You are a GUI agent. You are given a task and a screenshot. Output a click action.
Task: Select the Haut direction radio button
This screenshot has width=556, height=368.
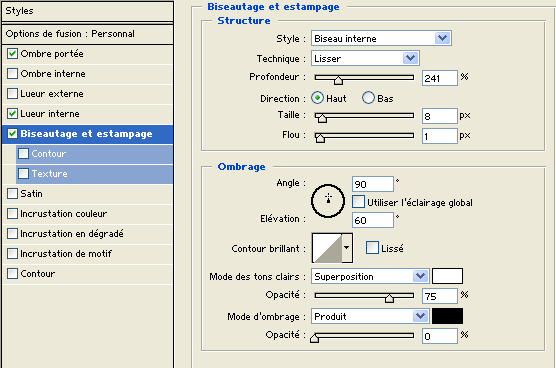click(x=317, y=97)
